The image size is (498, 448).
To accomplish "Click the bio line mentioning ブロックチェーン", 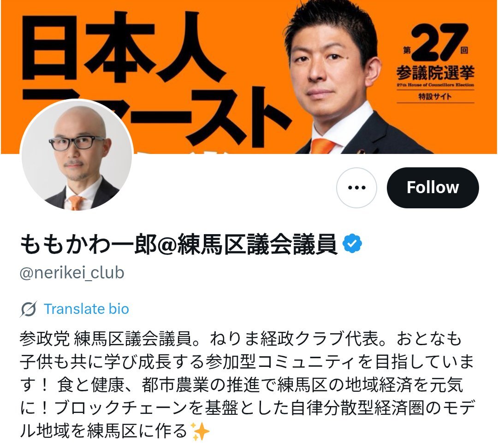I will (x=248, y=408).
